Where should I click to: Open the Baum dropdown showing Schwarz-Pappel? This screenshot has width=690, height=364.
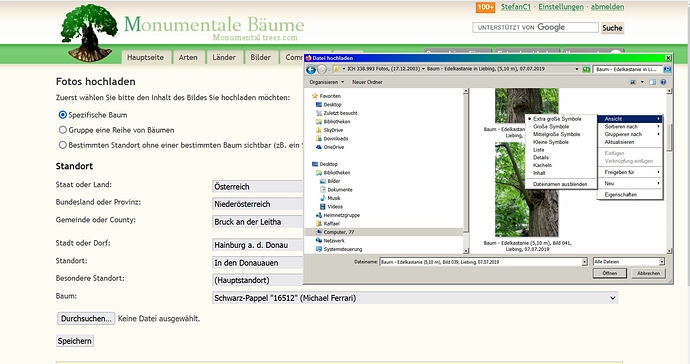tap(415, 298)
